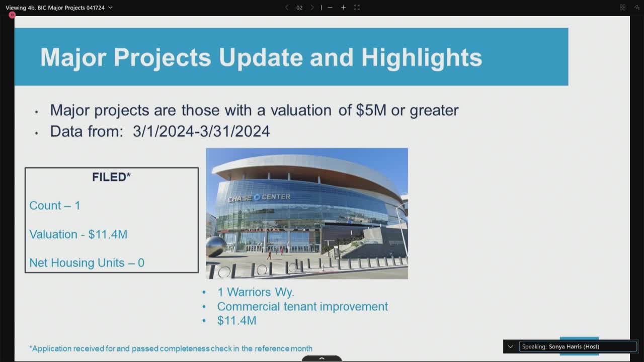The width and height of the screenshot is (644, 362).
Task: Select the Viewing 4b. BIC Major Projects title
Action: [55, 8]
